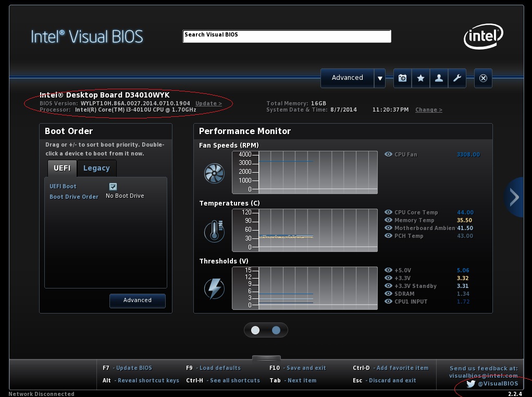Toggle Memory Temp visibility eye
Viewport: 532px width, 397px height.
tap(388, 220)
